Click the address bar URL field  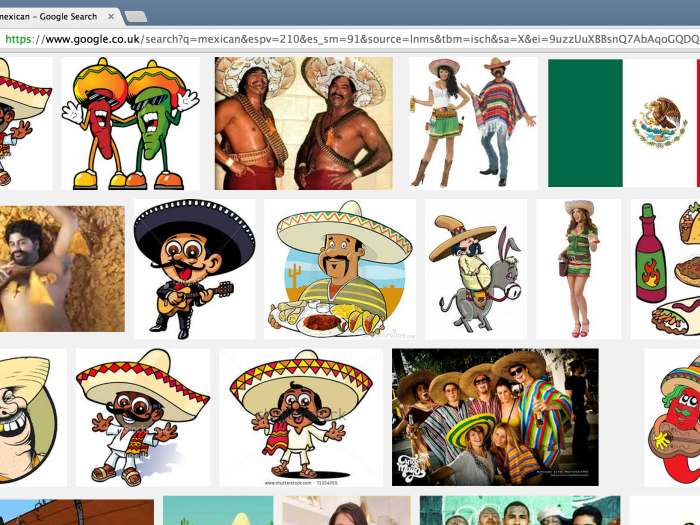(x=350, y=40)
